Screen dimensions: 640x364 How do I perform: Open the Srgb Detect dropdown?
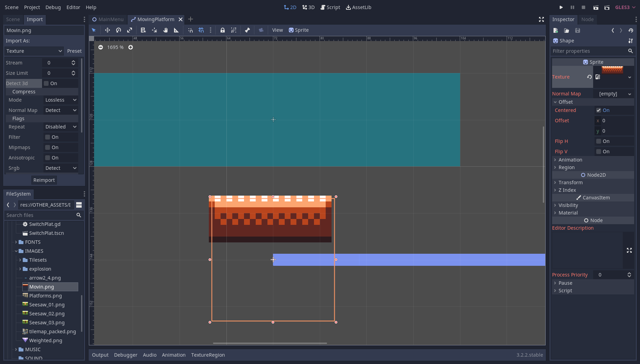60,168
